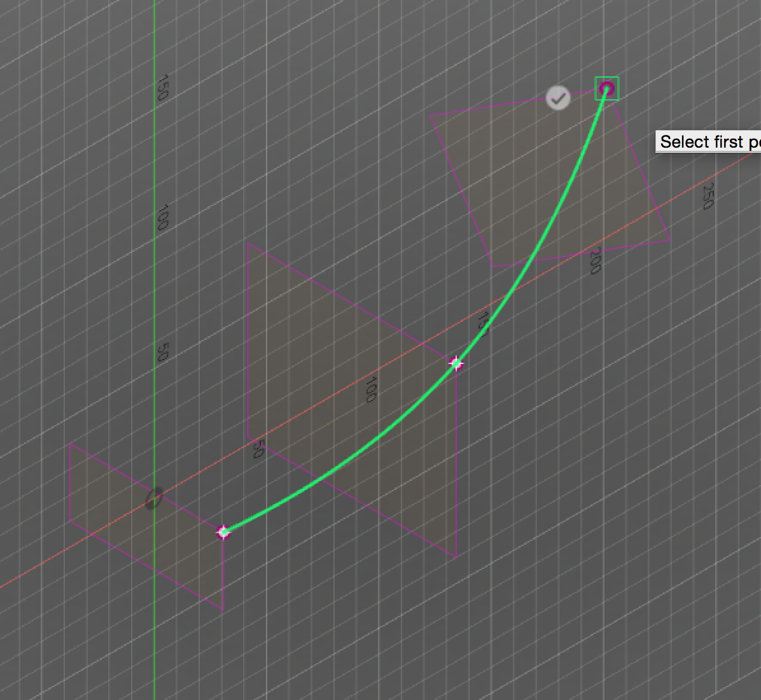Select the middle control point on the curve
Image resolution: width=761 pixels, height=700 pixels.
(x=456, y=362)
